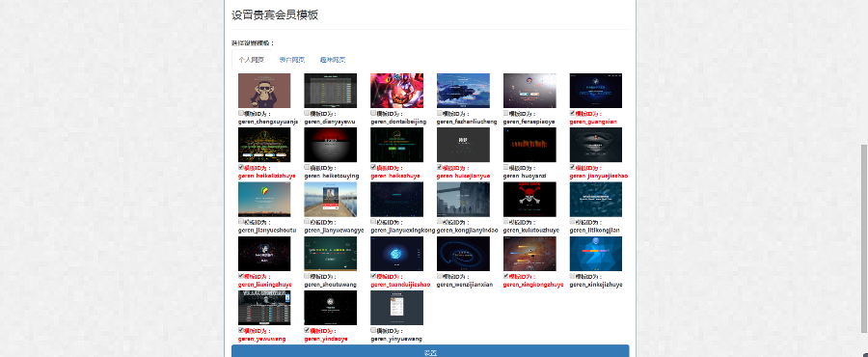Click the red-and-gray geren_heiketouying thumbnail

pyautogui.click(x=331, y=145)
